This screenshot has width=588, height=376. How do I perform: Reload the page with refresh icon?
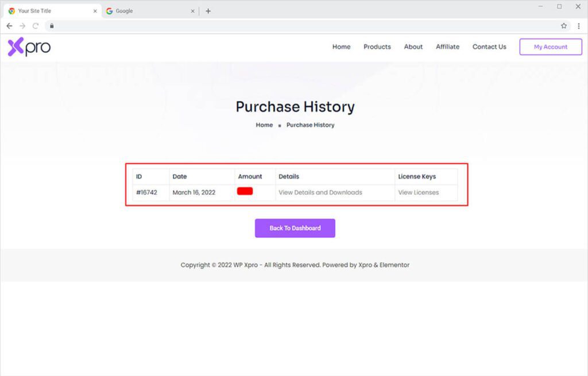[36, 26]
